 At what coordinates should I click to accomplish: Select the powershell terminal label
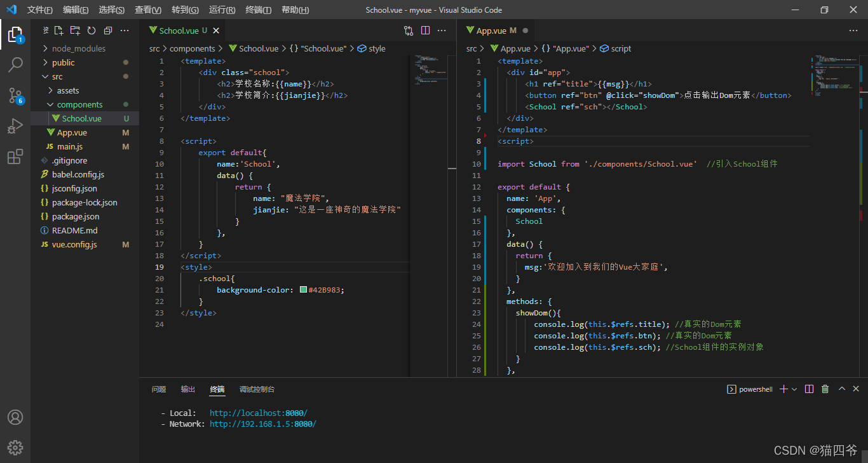(750, 389)
